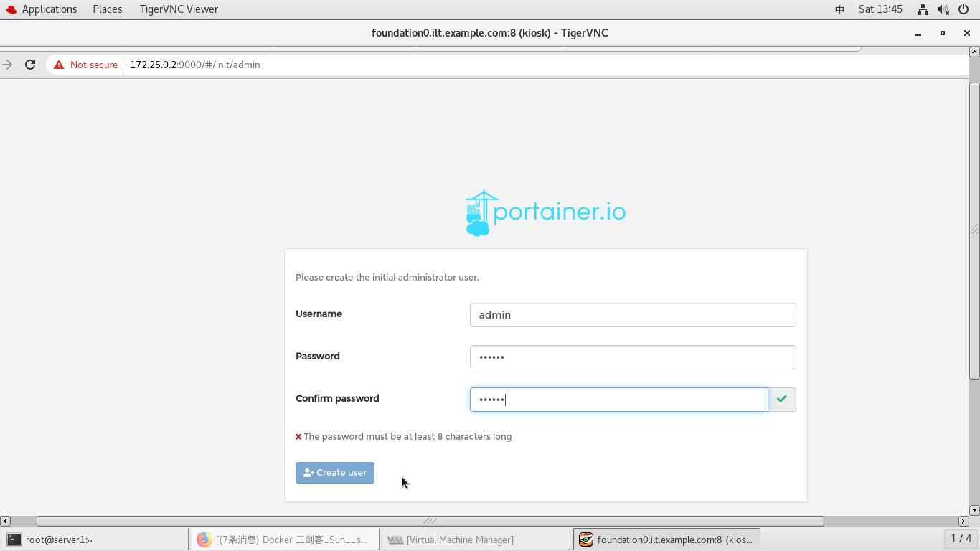Minimize the TigerVNC window
This screenshot has height=551, width=980.
click(918, 33)
